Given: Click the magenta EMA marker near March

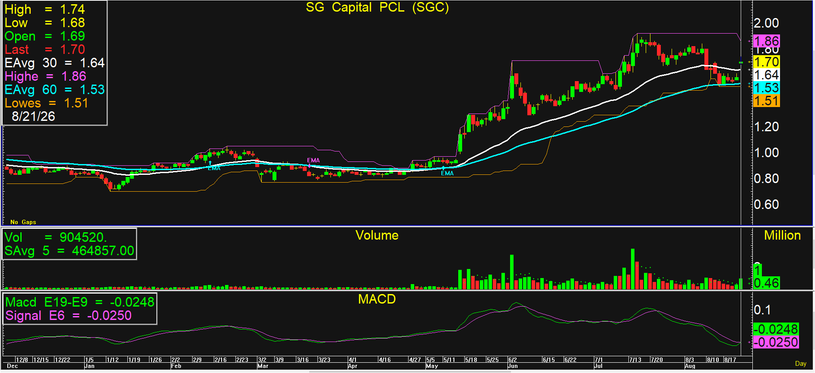Looking at the screenshot, I should [x=313, y=160].
